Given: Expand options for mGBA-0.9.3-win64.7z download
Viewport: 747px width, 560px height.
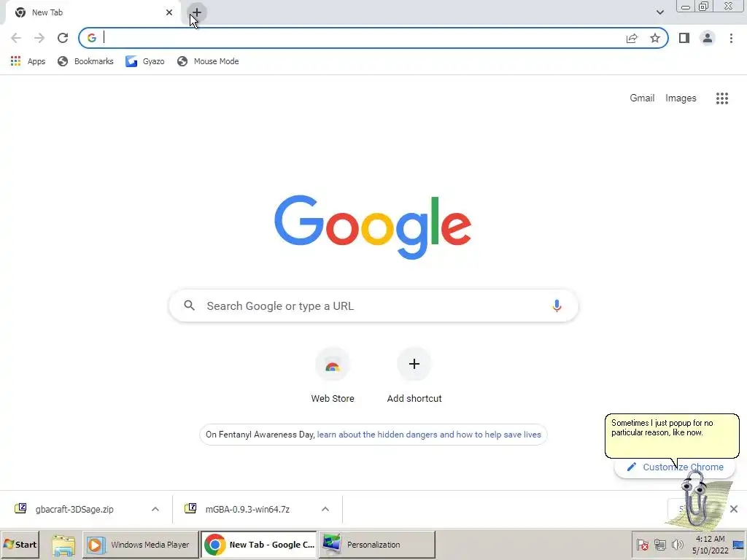Looking at the screenshot, I should 325,509.
